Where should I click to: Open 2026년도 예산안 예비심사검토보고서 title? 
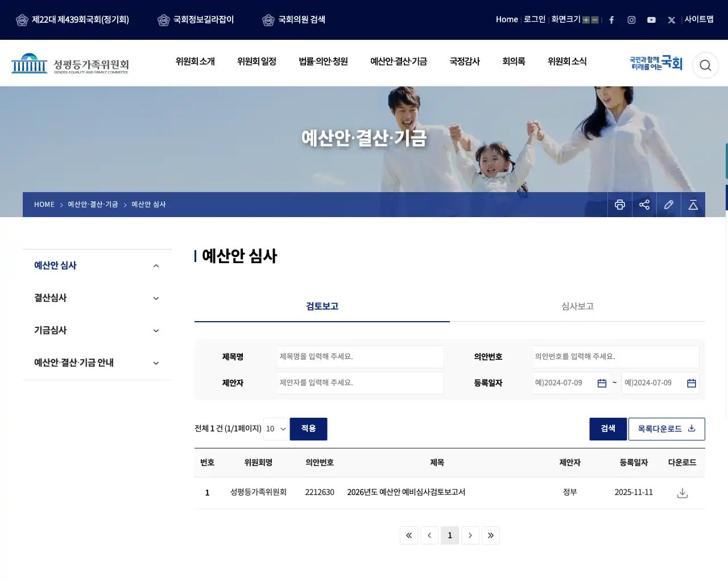coord(406,492)
